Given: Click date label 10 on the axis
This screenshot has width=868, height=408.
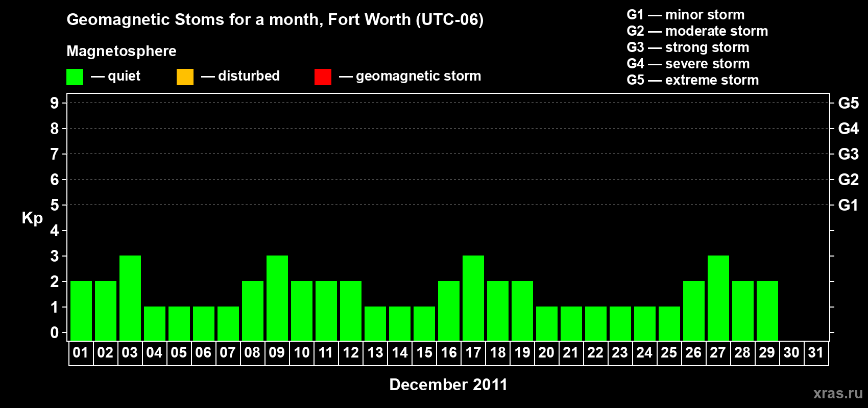Looking at the screenshot, I should (x=302, y=352).
